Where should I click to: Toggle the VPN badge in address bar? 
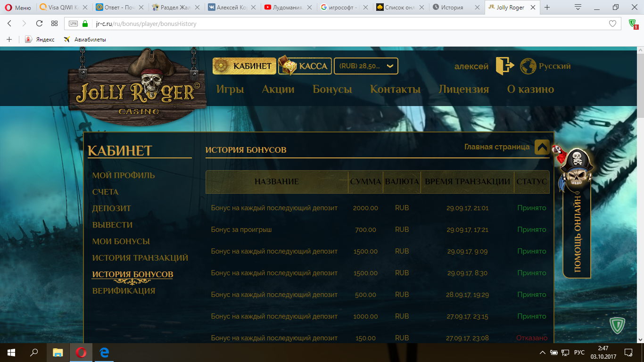(x=73, y=24)
